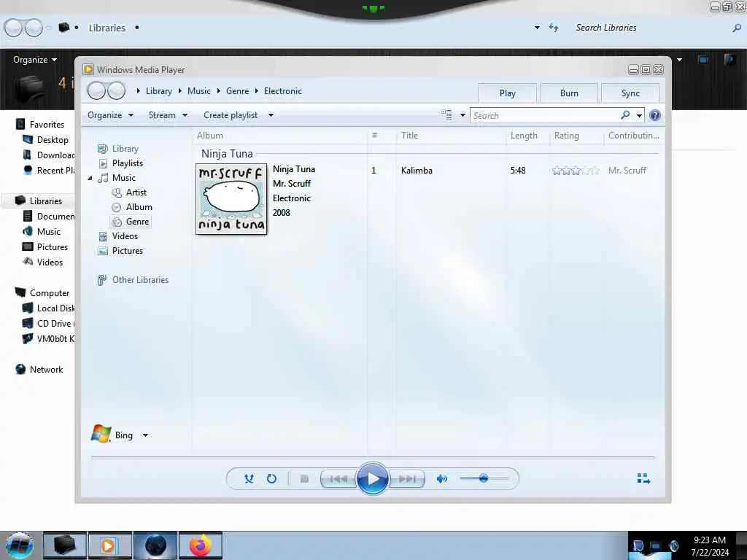Open the Burn tab

click(569, 93)
